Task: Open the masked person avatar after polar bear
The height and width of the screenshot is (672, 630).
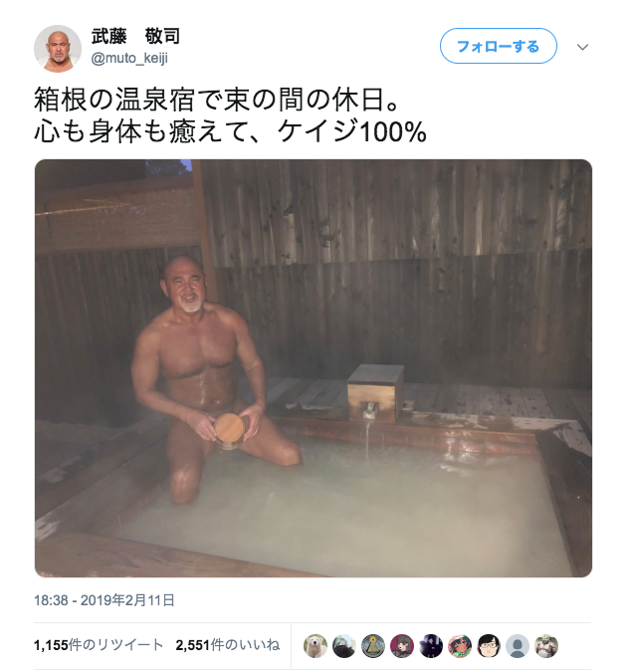Action: [344, 646]
